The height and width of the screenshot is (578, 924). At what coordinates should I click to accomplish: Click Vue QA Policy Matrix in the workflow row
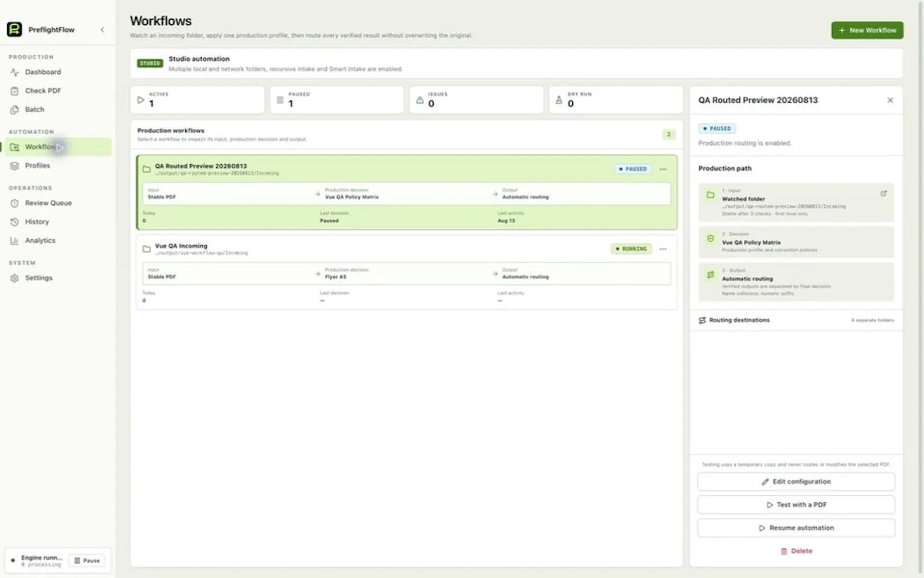tap(352, 197)
